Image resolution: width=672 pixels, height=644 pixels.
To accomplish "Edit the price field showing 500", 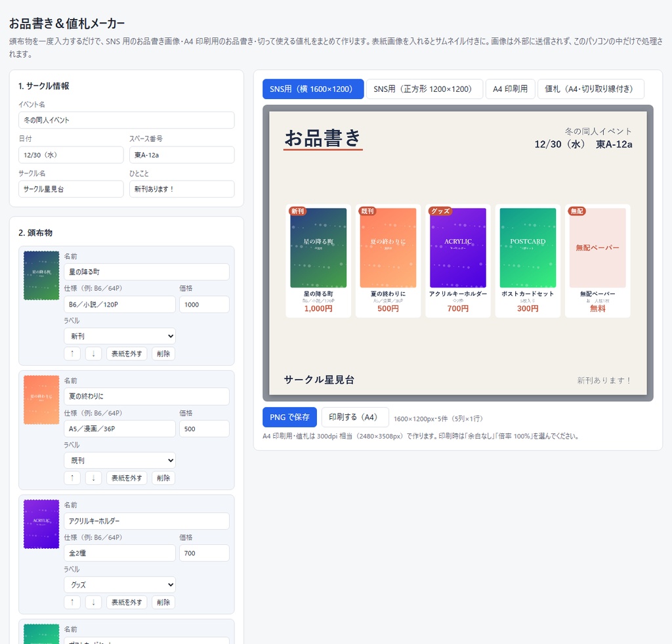I will pos(204,429).
